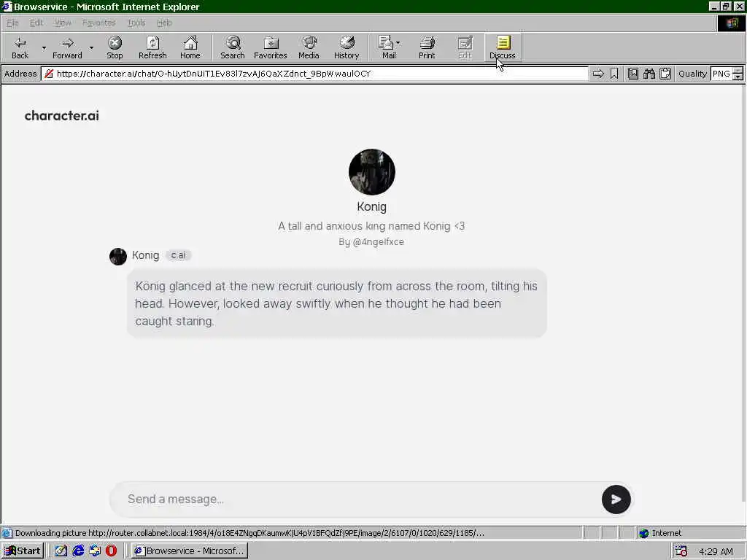Screen dimensions: 747x560
Task: Print the current page
Action: tap(427, 47)
